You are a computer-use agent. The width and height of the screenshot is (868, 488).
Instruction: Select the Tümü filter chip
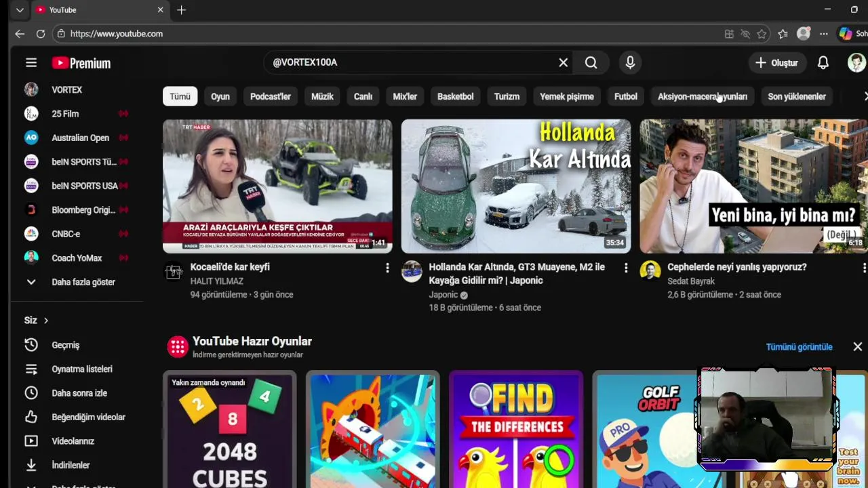[x=180, y=96]
